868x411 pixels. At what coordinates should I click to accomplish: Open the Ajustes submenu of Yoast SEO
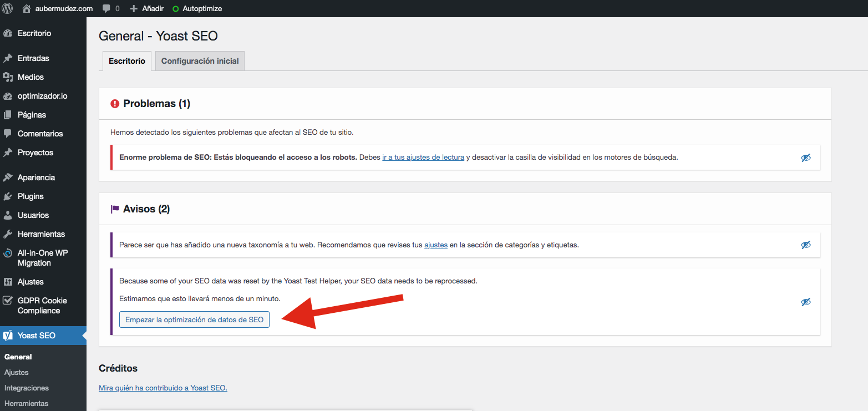17,372
